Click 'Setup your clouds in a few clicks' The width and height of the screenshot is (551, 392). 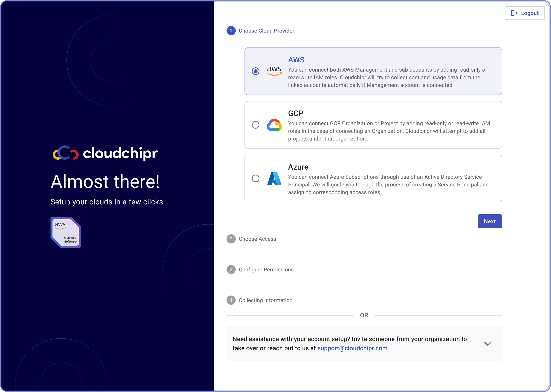[x=107, y=202]
